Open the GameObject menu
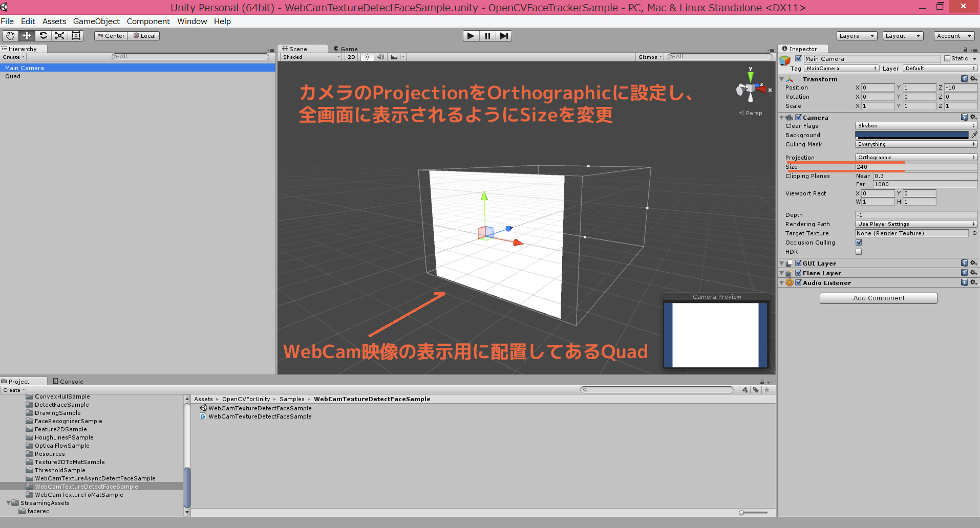 [x=96, y=21]
